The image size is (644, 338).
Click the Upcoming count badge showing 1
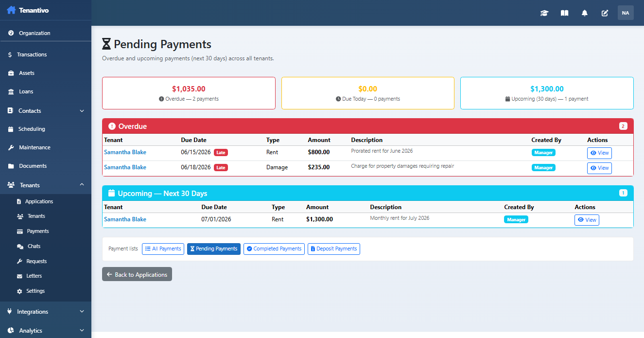point(623,193)
